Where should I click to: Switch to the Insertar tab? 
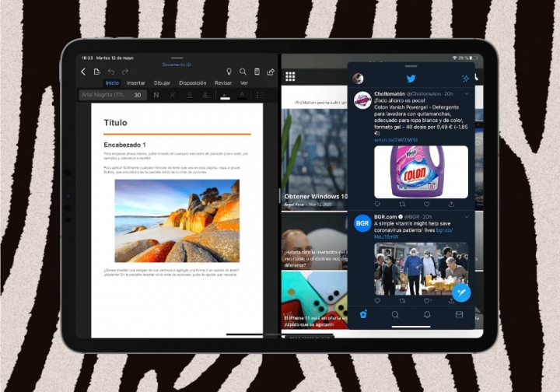click(x=136, y=82)
